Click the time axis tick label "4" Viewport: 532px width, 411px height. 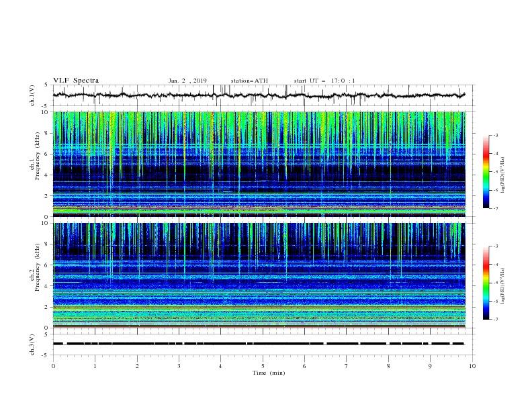(x=220, y=366)
